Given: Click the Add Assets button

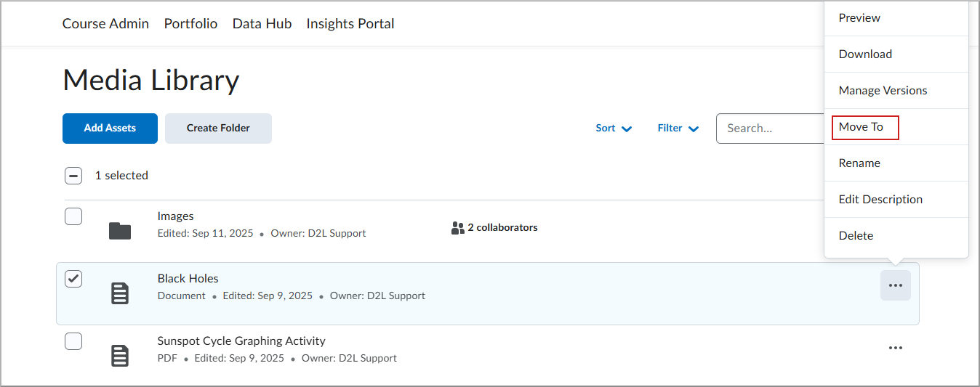Looking at the screenshot, I should point(110,129).
